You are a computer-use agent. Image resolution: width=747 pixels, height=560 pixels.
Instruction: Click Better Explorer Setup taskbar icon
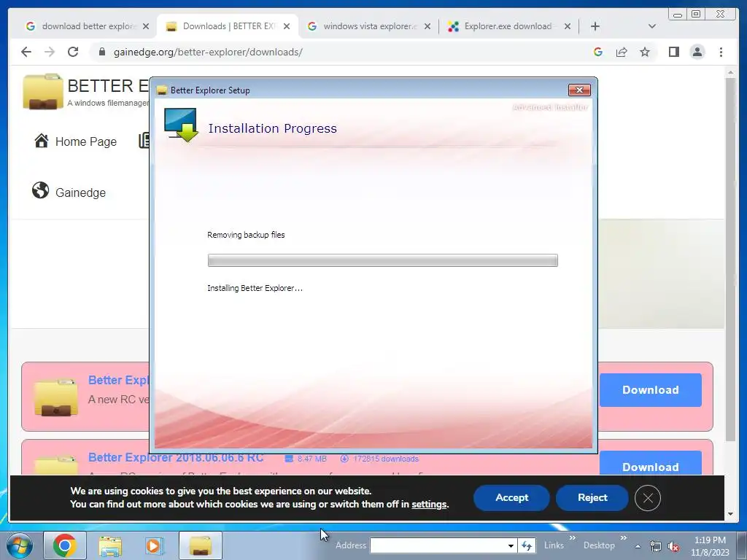point(200,545)
